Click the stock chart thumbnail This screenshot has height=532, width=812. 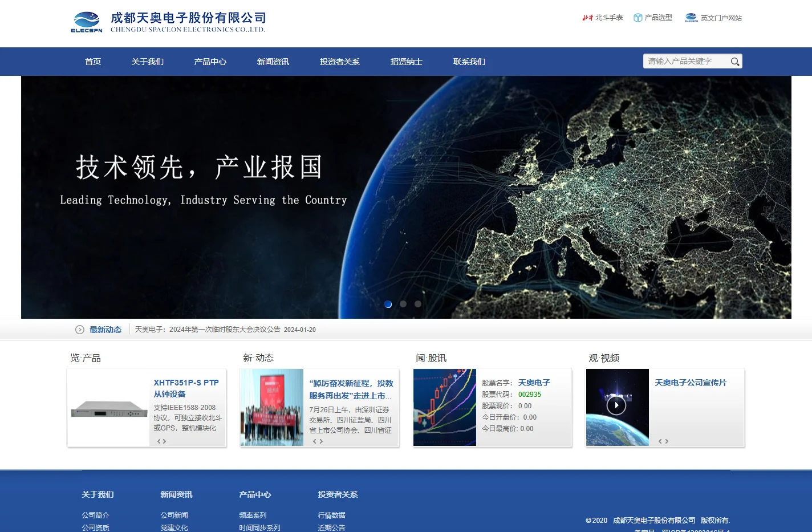[x=445, y=407]
